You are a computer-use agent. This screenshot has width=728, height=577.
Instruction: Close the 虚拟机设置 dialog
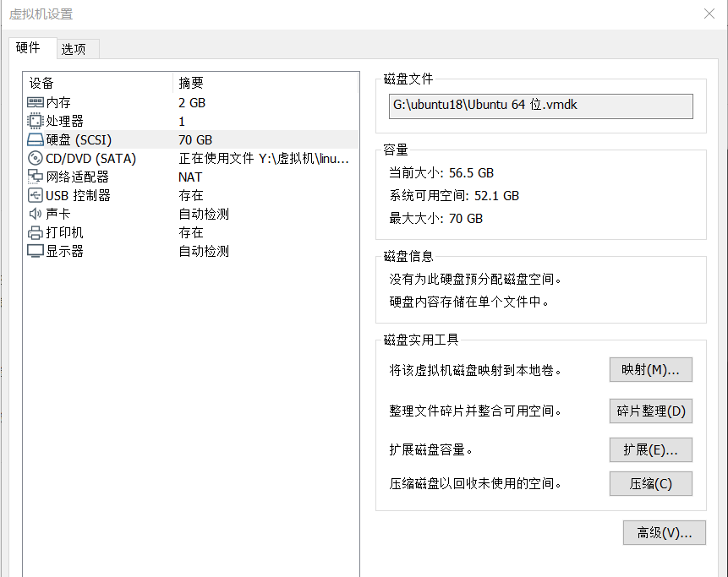click(x=709, y=14)
